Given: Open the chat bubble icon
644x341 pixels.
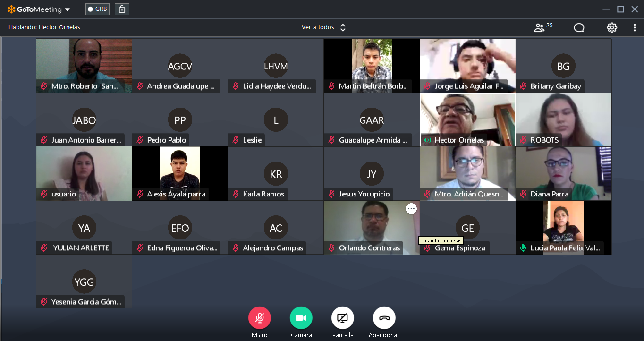Looking at the screenshot, I should click(579, 27).
